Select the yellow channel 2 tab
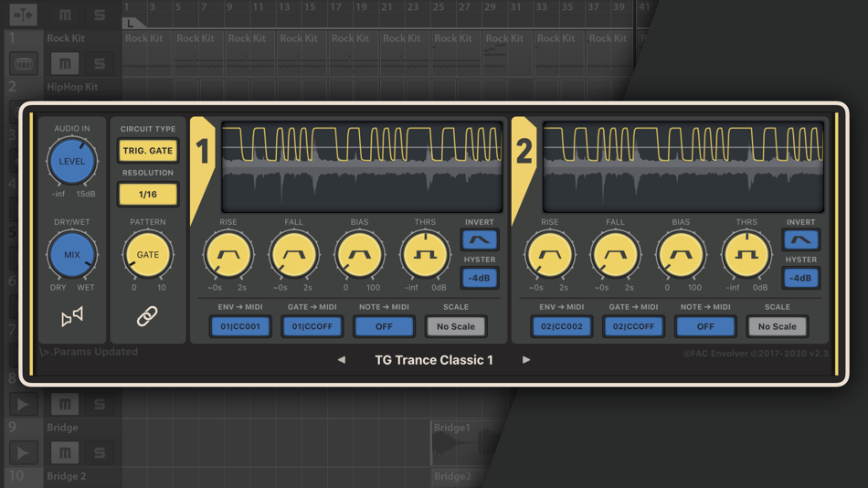The width and height of the screenshot is (868, 488). [x=524, y=161]
